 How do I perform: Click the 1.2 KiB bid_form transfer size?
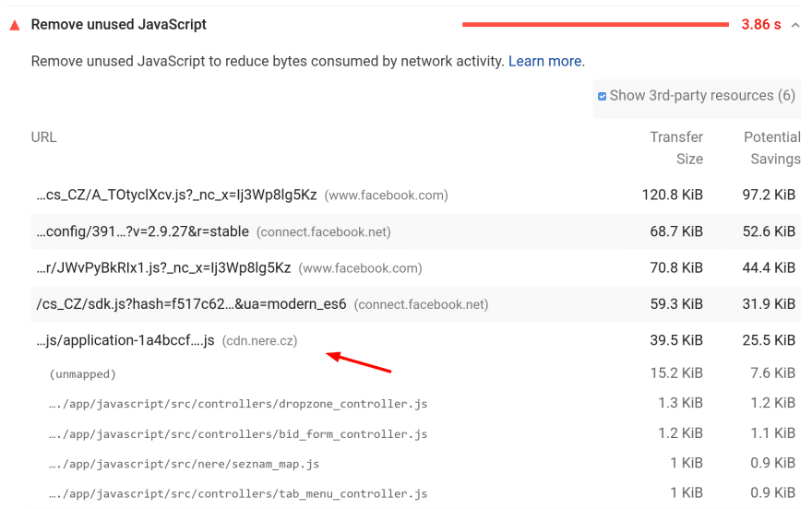(x=680, y=433)
